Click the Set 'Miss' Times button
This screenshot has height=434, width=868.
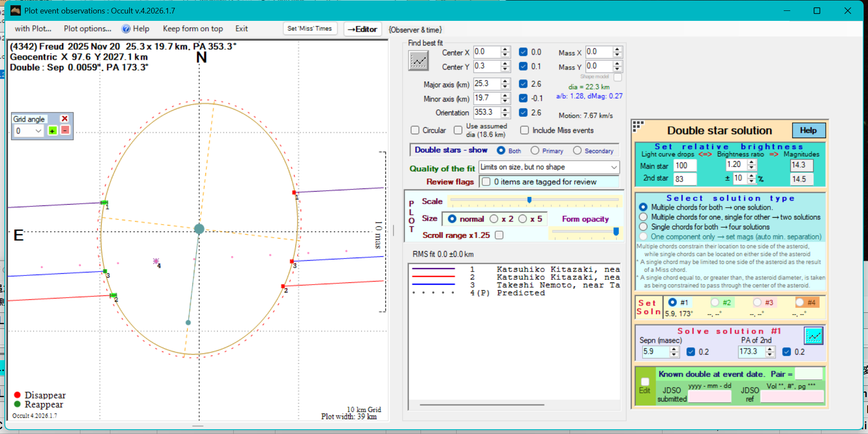tap(309, 29)
